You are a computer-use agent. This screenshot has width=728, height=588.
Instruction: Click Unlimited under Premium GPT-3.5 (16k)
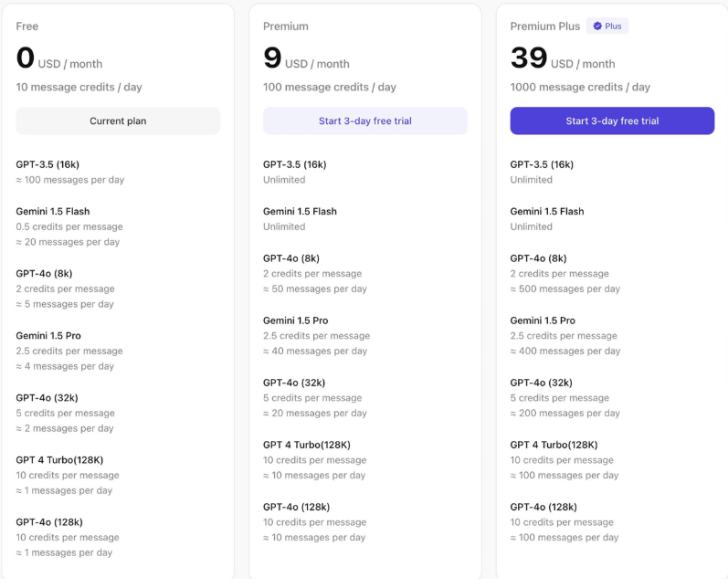point(284,180)
